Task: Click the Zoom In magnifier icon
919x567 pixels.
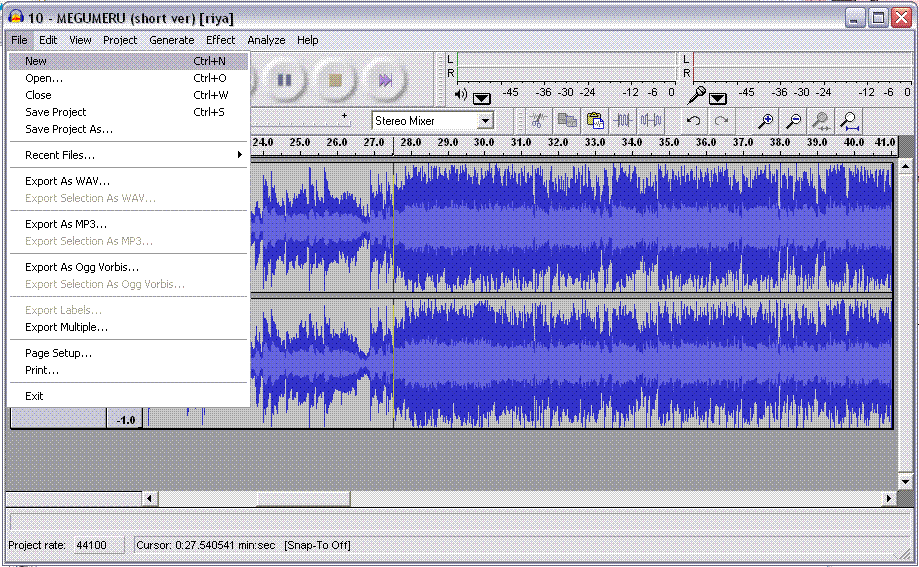Action: pos(765,121)
